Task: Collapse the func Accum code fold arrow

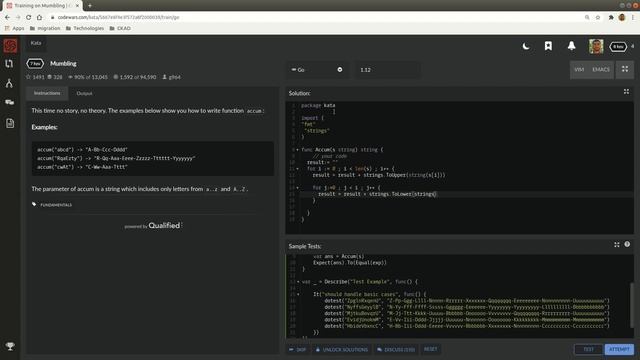Action: click(297, 150)
